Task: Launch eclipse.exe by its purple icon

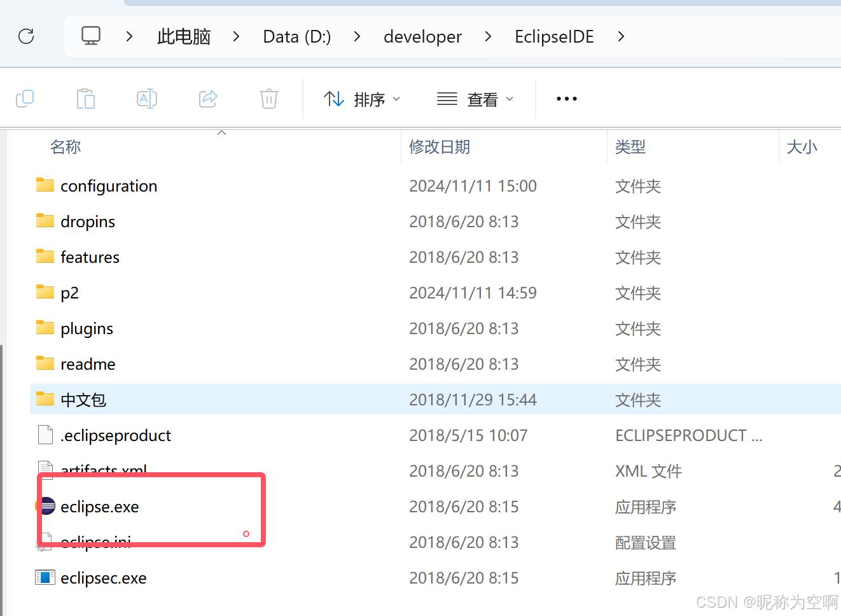Action: pyautogui.click(x=45, y=506)
